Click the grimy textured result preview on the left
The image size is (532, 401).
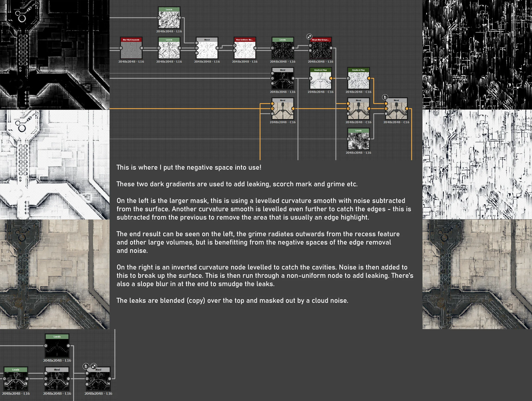[x=55, y=274]
